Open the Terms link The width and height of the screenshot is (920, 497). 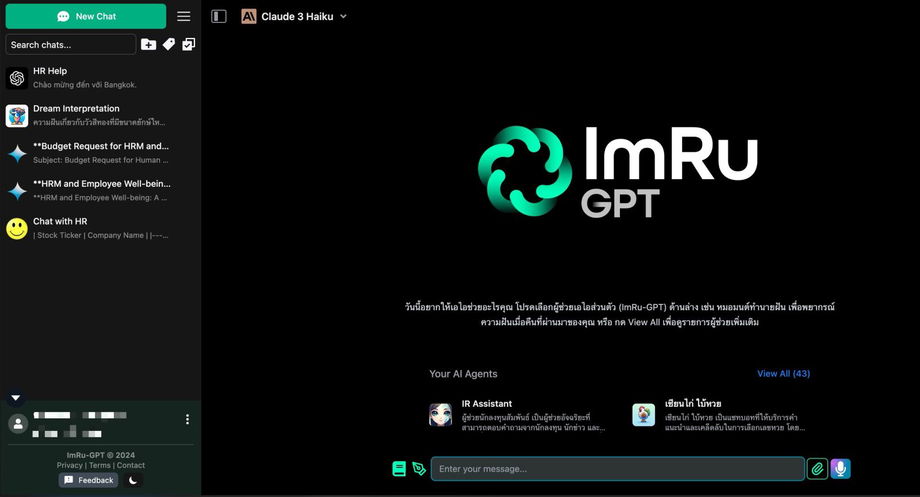point(100,465)
